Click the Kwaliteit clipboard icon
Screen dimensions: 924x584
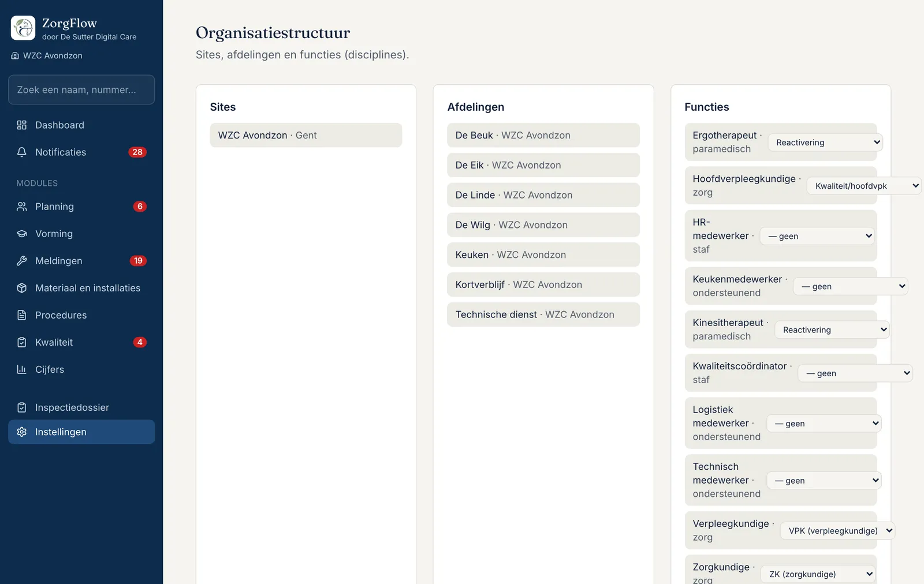pos(22,342)
